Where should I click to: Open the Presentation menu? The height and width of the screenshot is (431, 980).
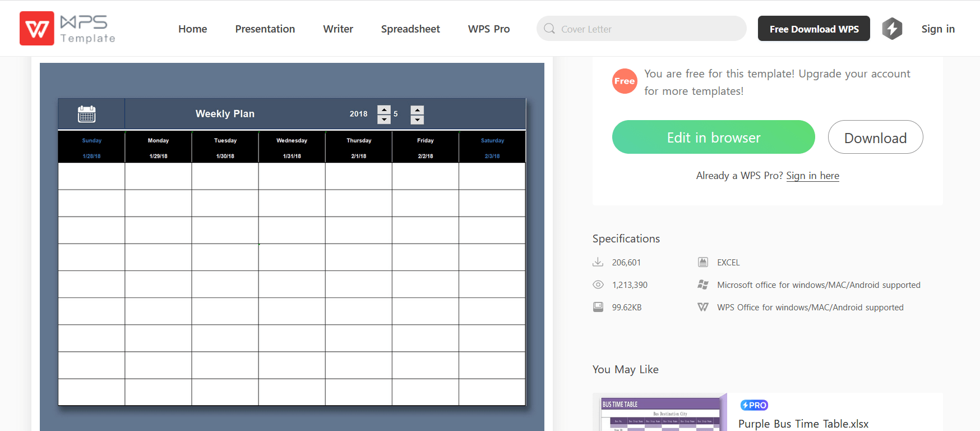(x=265, y=29)
